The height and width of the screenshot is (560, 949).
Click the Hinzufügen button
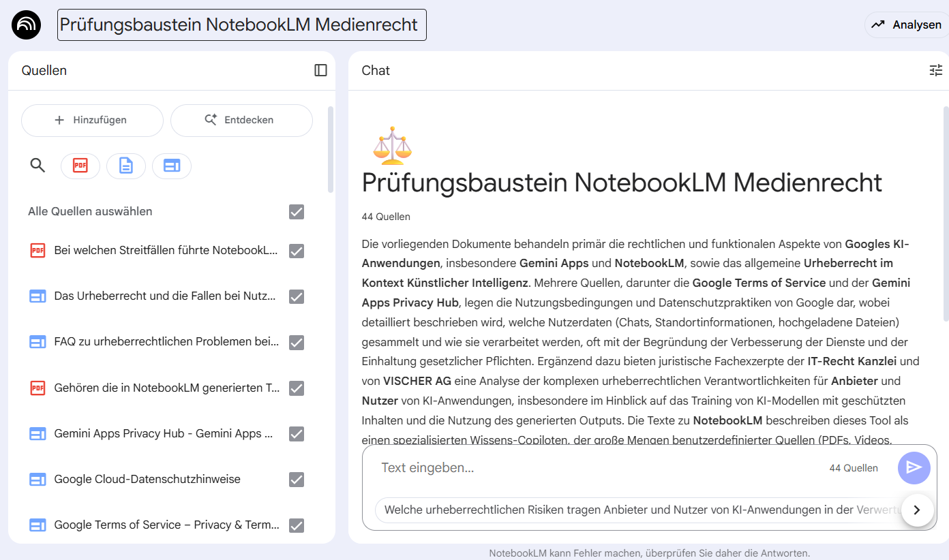coord(92,120)
